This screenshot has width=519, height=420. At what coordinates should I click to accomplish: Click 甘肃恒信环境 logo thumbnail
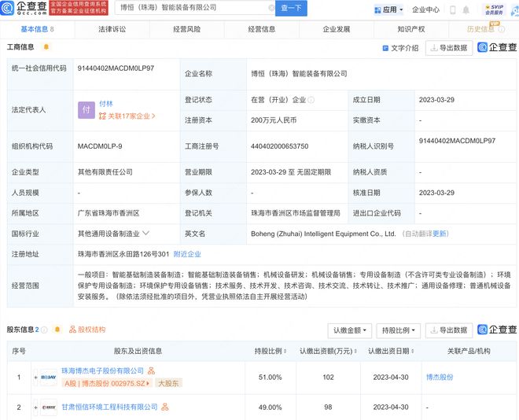pyautogui.click(x=49, y=407)
